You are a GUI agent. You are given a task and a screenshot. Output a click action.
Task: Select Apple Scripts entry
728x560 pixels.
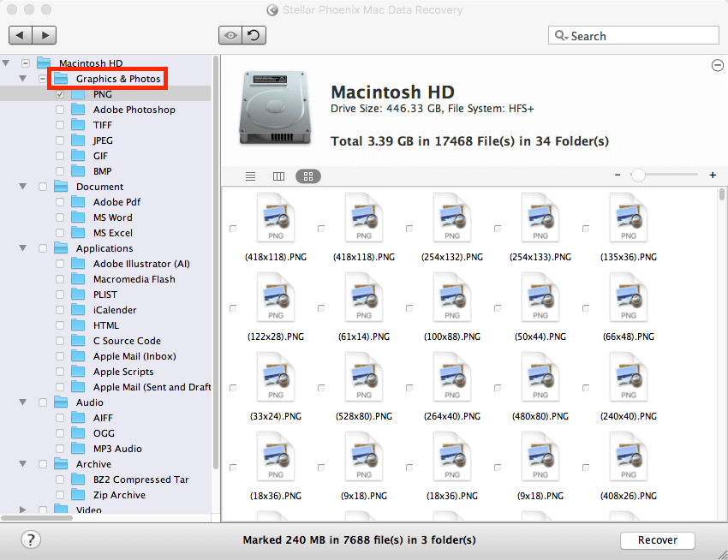coord(123,372)
